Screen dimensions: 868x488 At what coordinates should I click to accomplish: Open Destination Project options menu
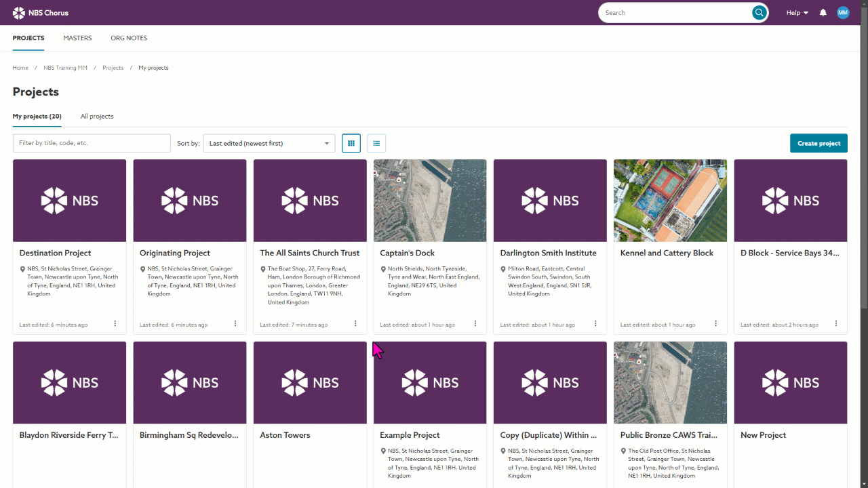[x=115, y=324]
